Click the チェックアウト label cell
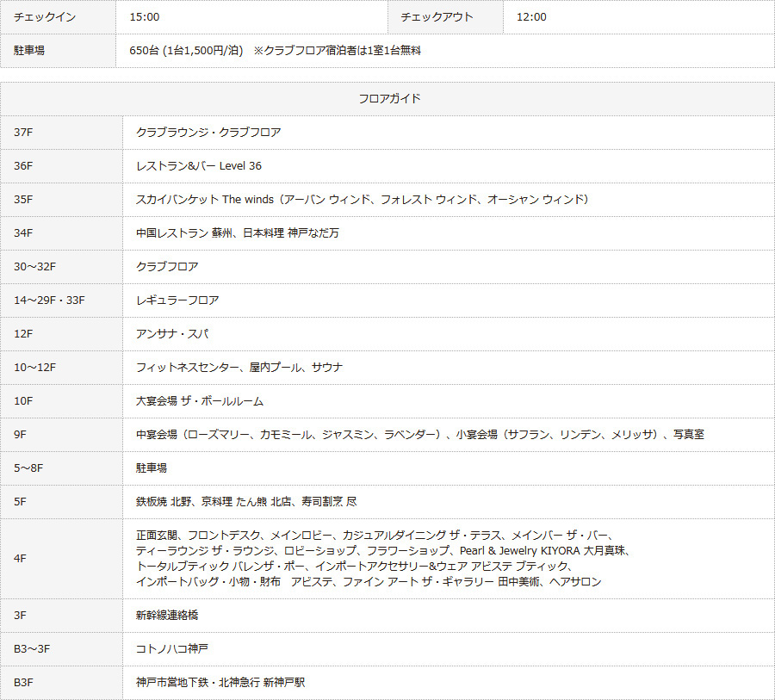775x700 pixels. point(445,17)
